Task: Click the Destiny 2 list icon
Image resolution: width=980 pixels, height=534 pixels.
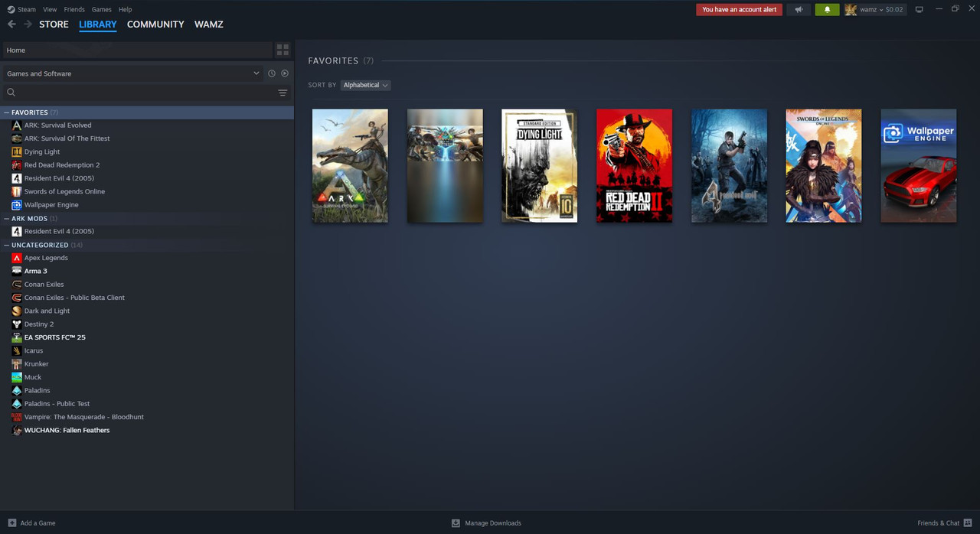Action: coord(17,324)
